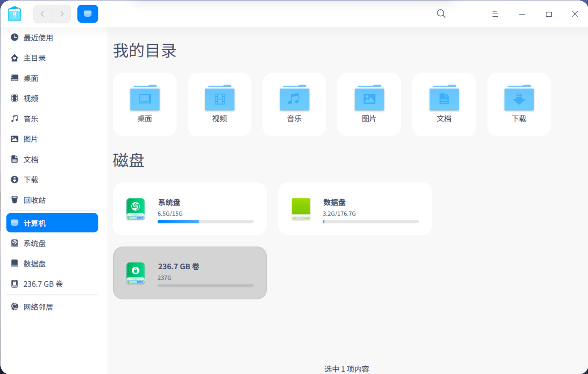
Task: Select the 数据盘 disk card under 磁盘
Action: (355, 209)
